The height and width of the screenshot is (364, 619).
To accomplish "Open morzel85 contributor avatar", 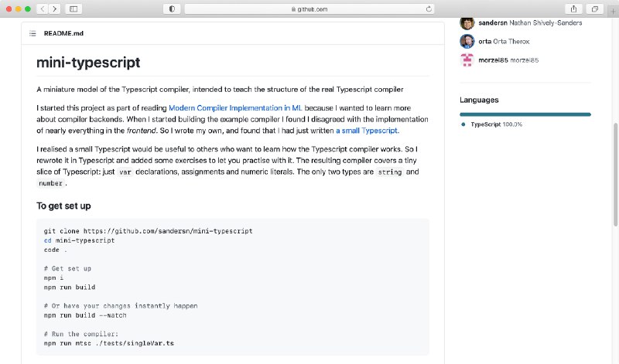I will tap(467, 60).
